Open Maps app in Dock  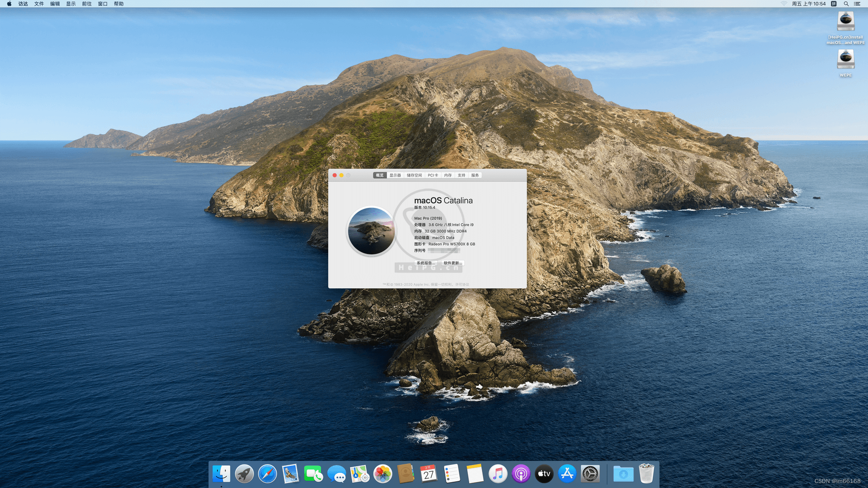pos(359,474)
